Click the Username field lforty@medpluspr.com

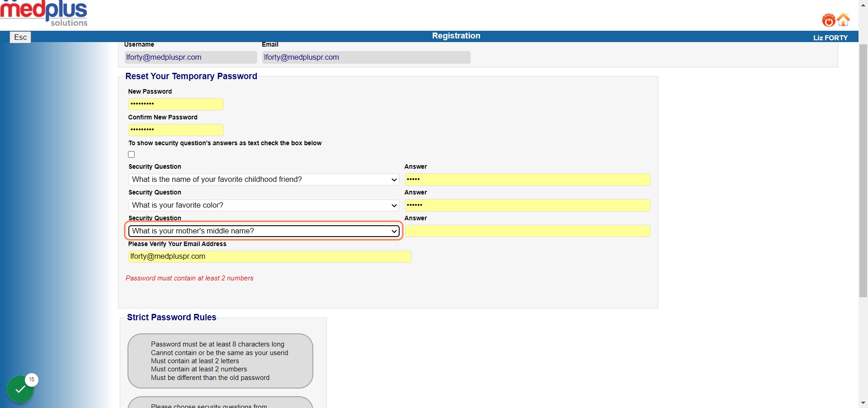pyautogui.click(x=191, y=57)
